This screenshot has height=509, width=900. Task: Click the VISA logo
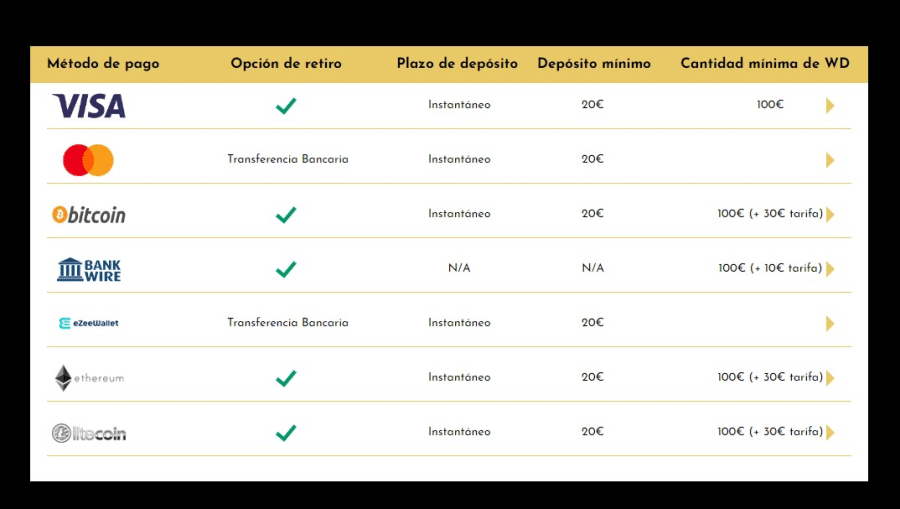pos(89,105)
